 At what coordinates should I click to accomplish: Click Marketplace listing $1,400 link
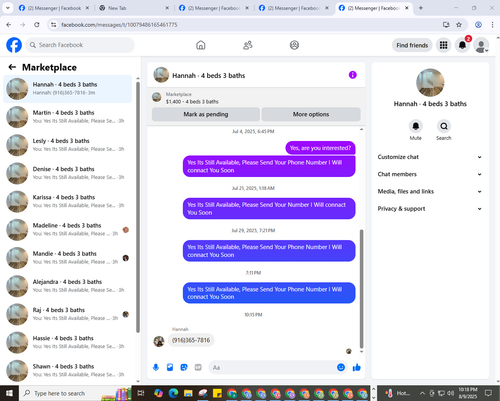click(192, 102)
